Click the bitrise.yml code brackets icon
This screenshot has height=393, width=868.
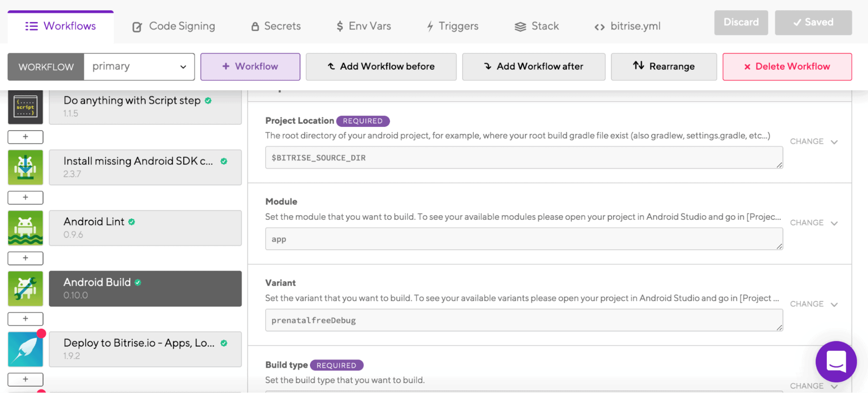[x=599, y=27]
